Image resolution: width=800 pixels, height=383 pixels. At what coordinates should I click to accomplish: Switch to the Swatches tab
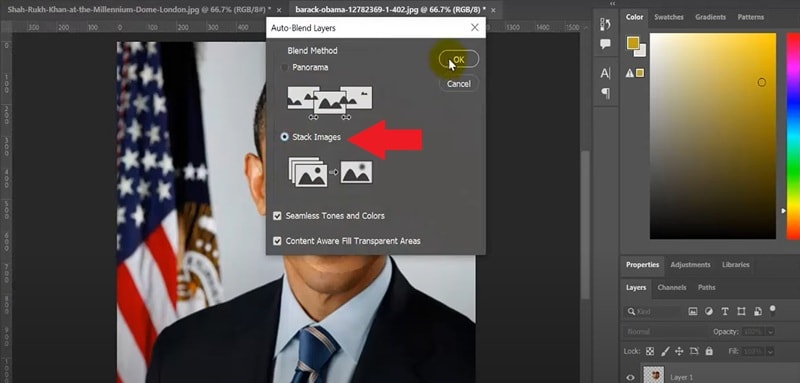(x=668, y=17)
